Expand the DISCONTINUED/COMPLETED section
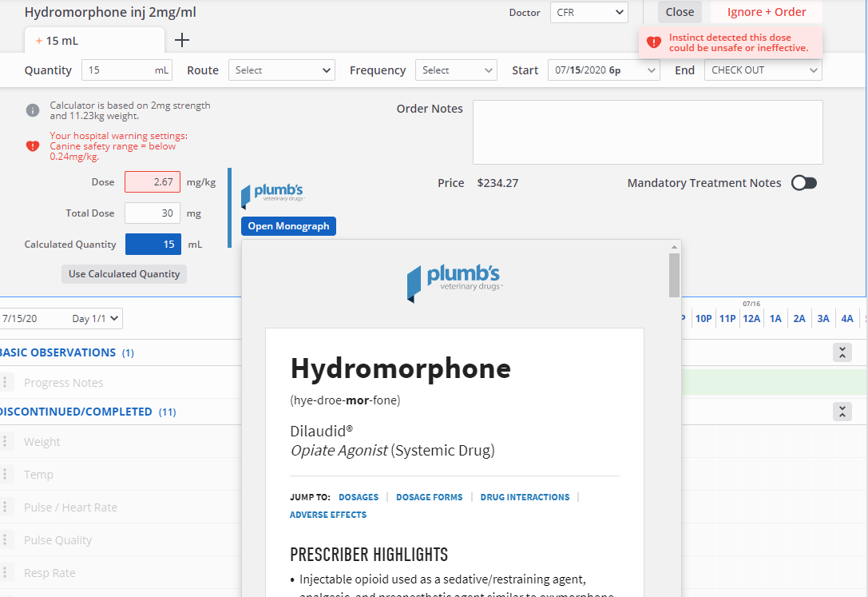The height and width of the screenshot is (597, 868). pyautogui.click(x=842, y=412)
